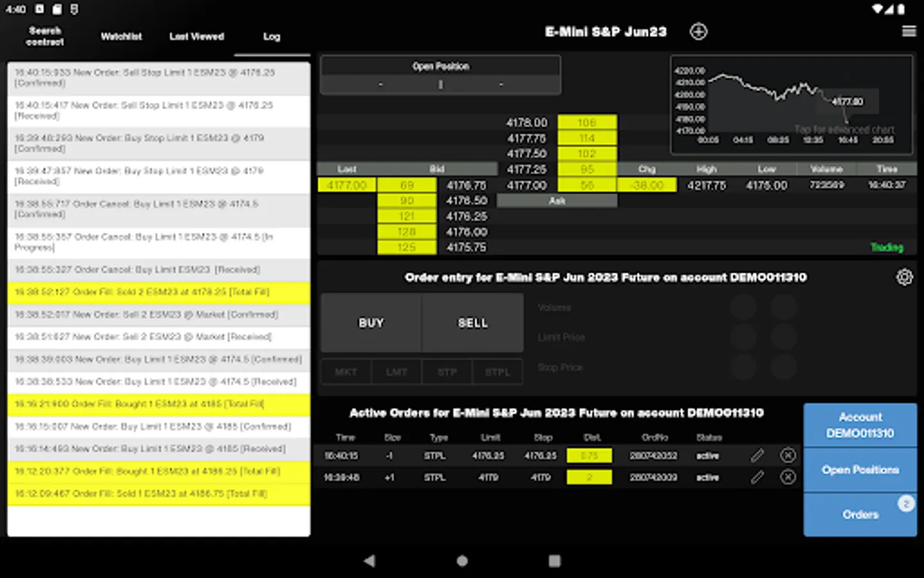This screenshot has width=924, height=578.
Task: Select log entry Order Fill Sold 2 ESM23
Action: 158,292
